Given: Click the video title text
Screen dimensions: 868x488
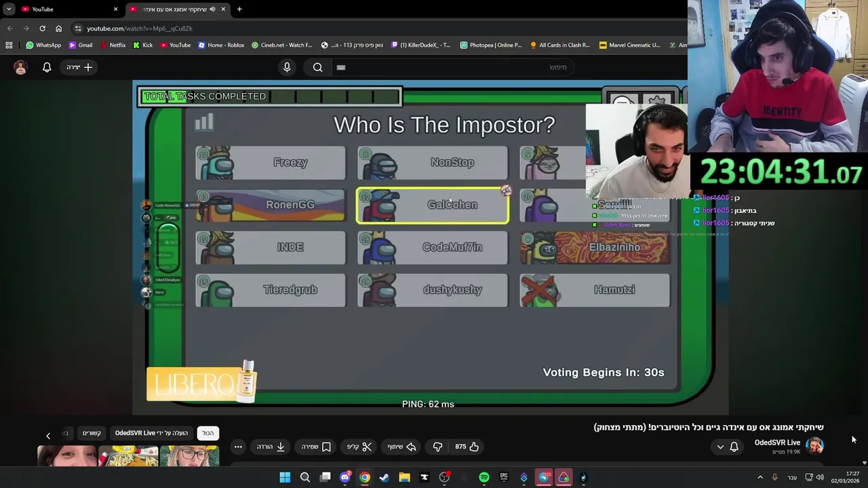Looking at the screenshot, I should 709,427.
